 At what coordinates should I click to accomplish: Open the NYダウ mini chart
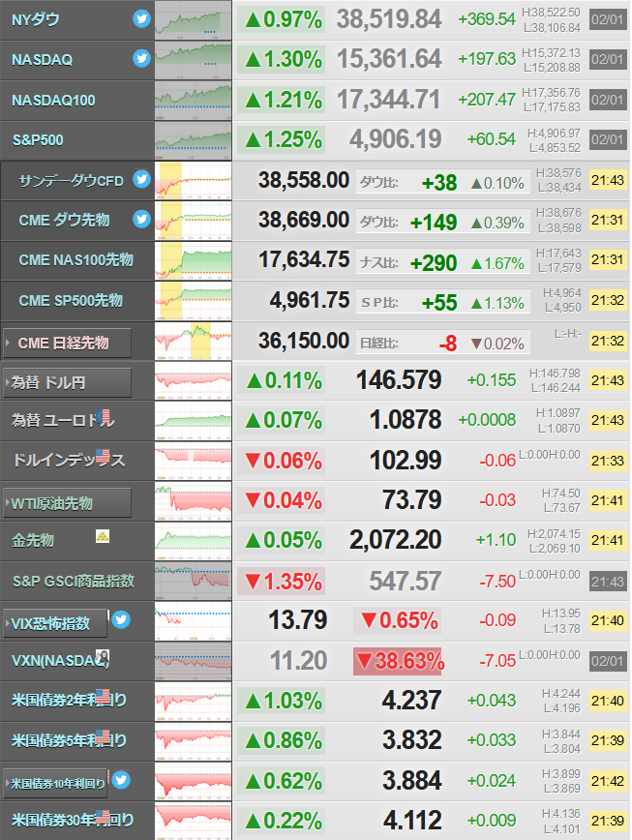(194, 19)
